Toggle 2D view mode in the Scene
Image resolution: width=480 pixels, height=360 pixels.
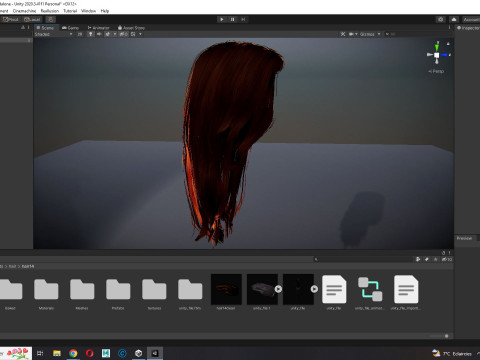click(80, 34)
